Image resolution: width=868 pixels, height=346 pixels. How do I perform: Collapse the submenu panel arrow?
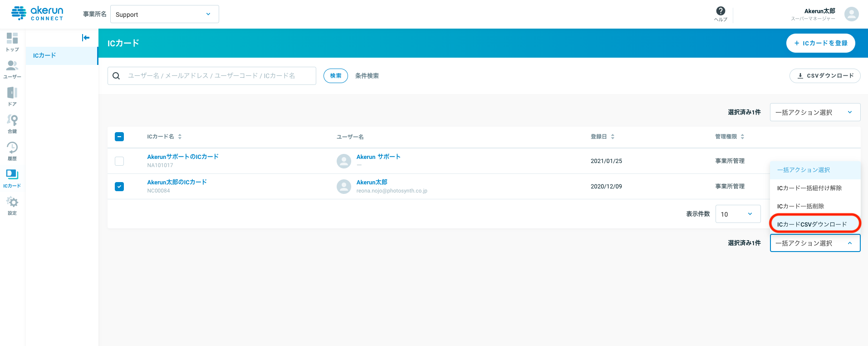pyautogui.click(x=86, y=38)
